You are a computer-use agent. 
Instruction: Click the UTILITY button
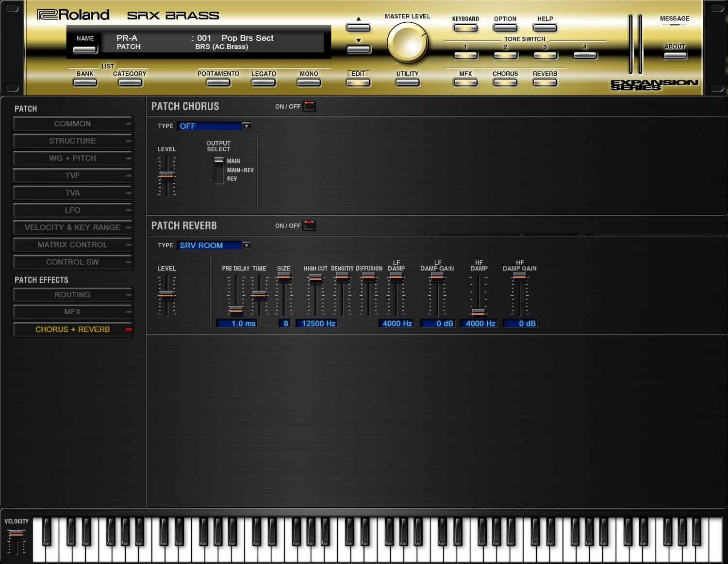point(407,82)
